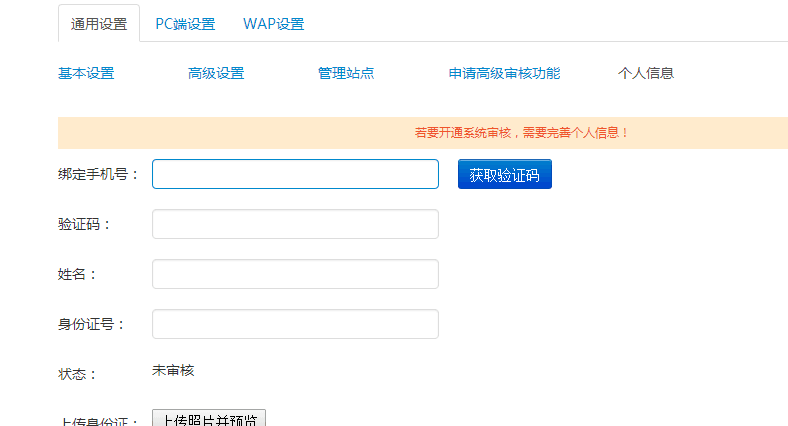Open 申请高级审核功能 link

504,73
